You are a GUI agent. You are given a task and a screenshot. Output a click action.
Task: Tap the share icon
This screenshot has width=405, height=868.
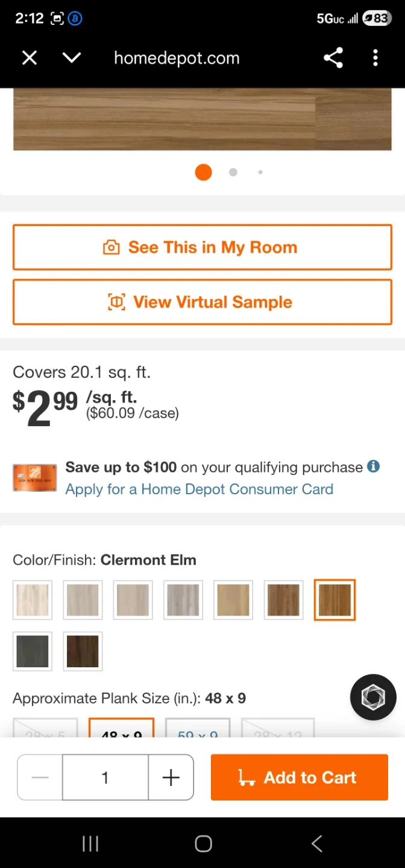[333, 58]
